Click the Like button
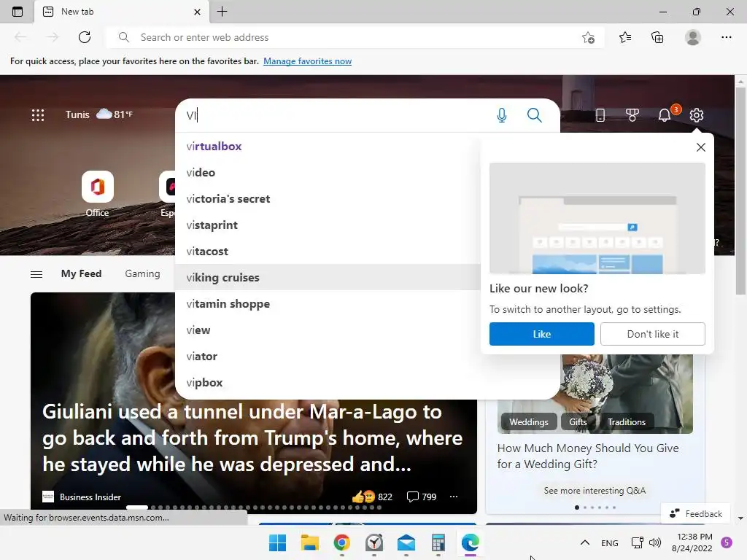The width and height of the screenshot is (747, 560). click(x=542, y=334)
